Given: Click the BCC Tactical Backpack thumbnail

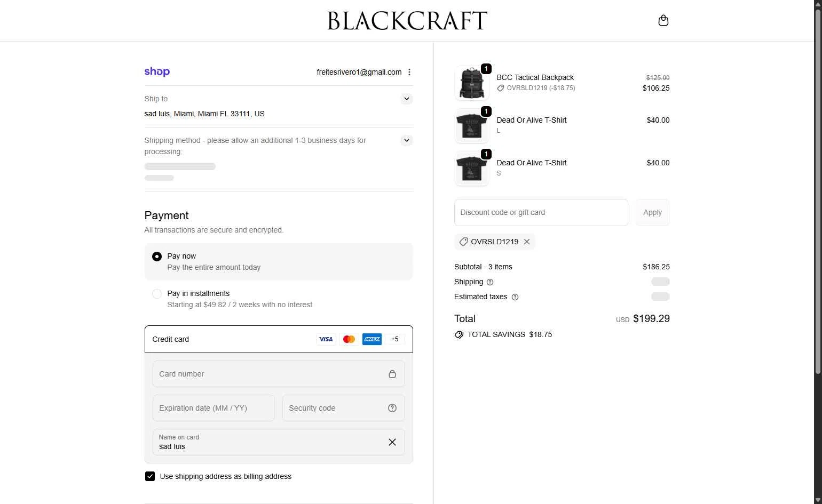Looking at the screenshot, I should (472, 83).
